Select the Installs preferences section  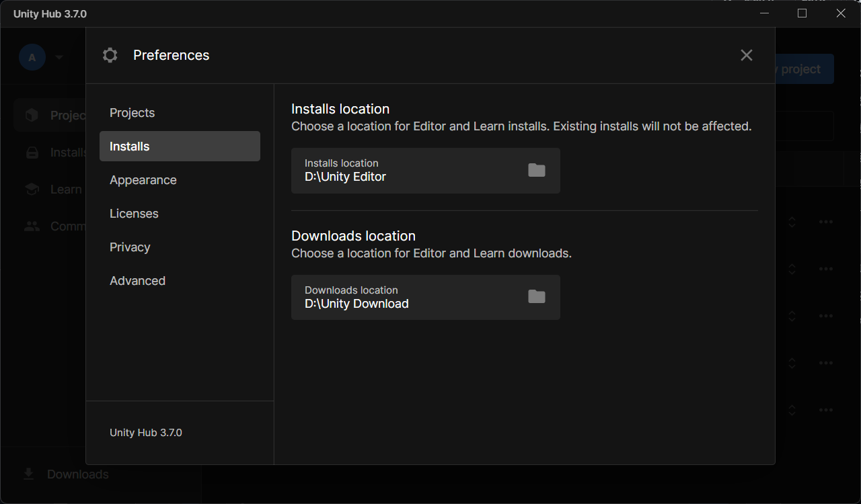tap(180, 146)
